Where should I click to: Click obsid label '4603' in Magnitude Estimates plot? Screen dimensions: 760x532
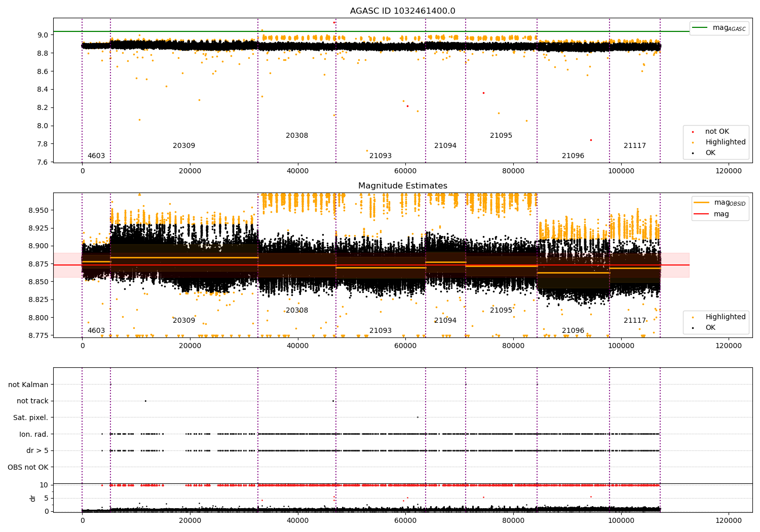96,331
